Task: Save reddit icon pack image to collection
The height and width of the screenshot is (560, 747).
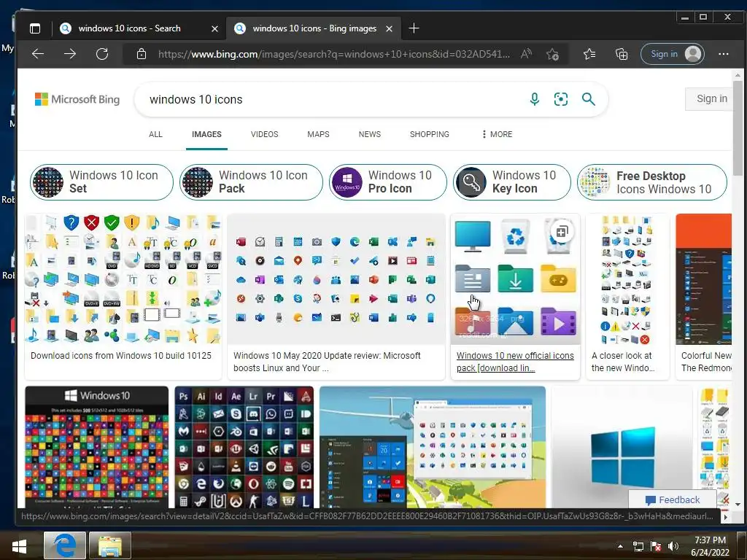Action: pyautogui.click(x=562, y=232)
